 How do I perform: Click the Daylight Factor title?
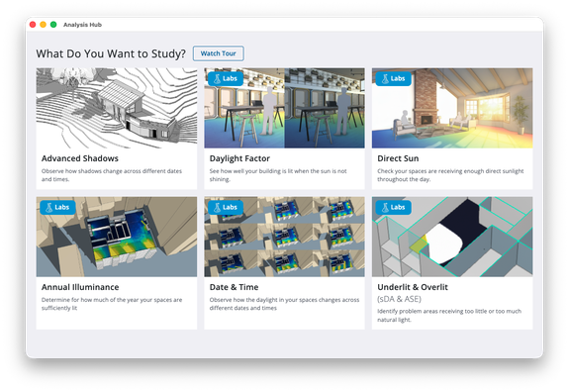point(239,158)
